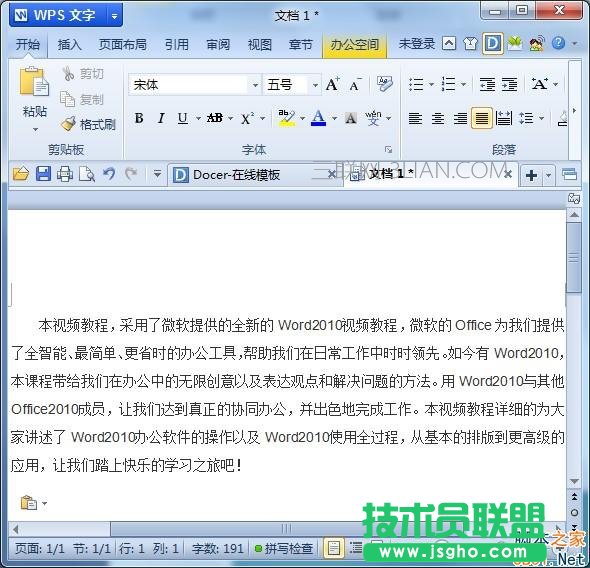
Task: Open the 页面布局 ribbon tab
Action: pyautogui.click(x=123, y=45)
